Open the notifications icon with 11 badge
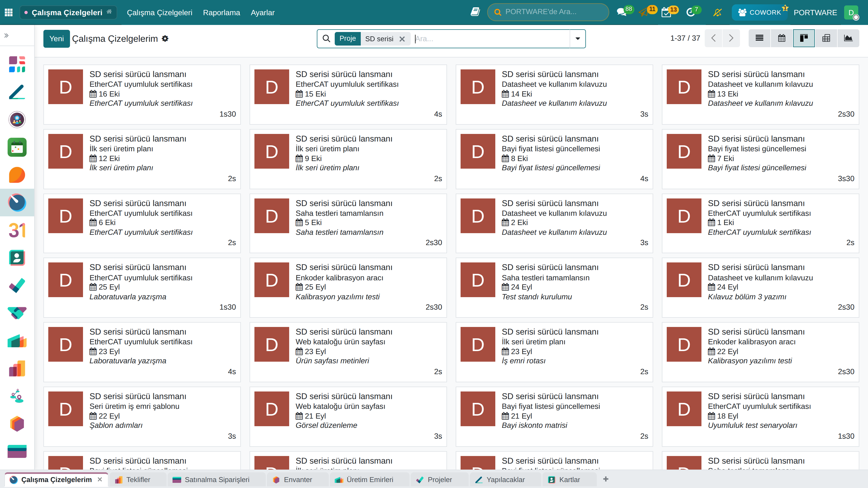 pos(644,12)
